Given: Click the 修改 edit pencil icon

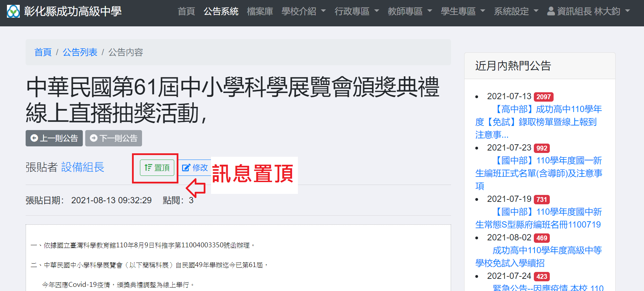Looking at the screenshot, I should click(186, 168).
